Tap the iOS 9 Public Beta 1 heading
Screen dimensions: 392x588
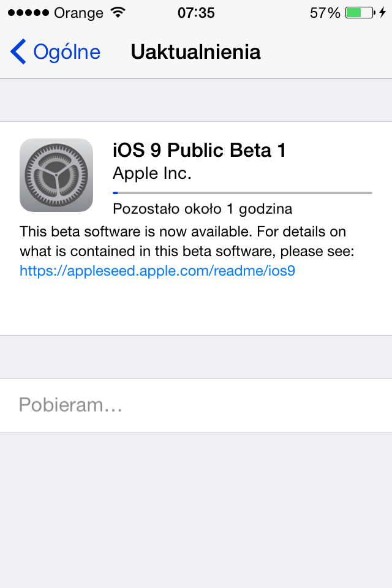(x=199, y=150)
